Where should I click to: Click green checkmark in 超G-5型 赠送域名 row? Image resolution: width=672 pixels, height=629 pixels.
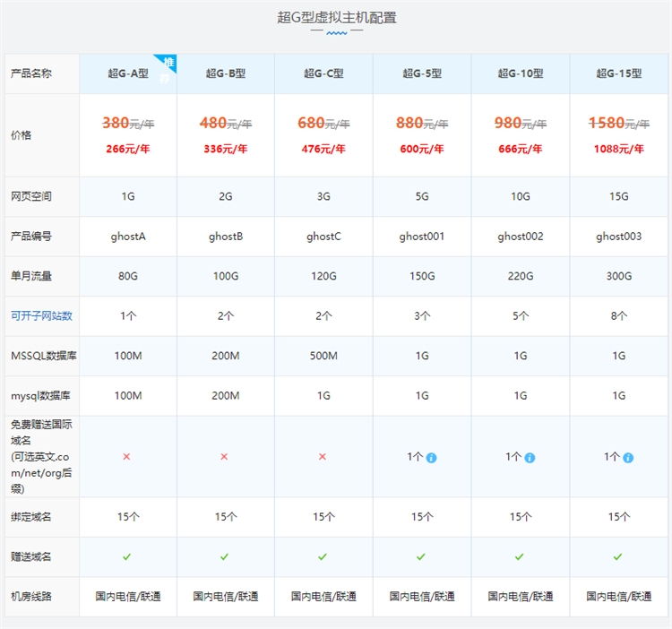click(x=421, y=556)
